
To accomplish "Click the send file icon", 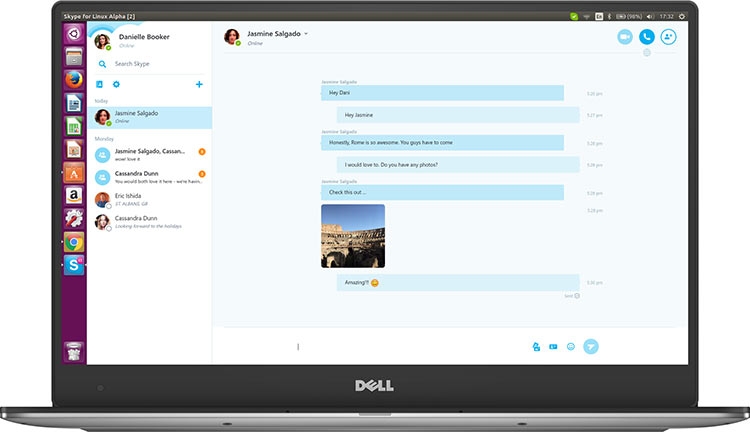I will (537, 347).
